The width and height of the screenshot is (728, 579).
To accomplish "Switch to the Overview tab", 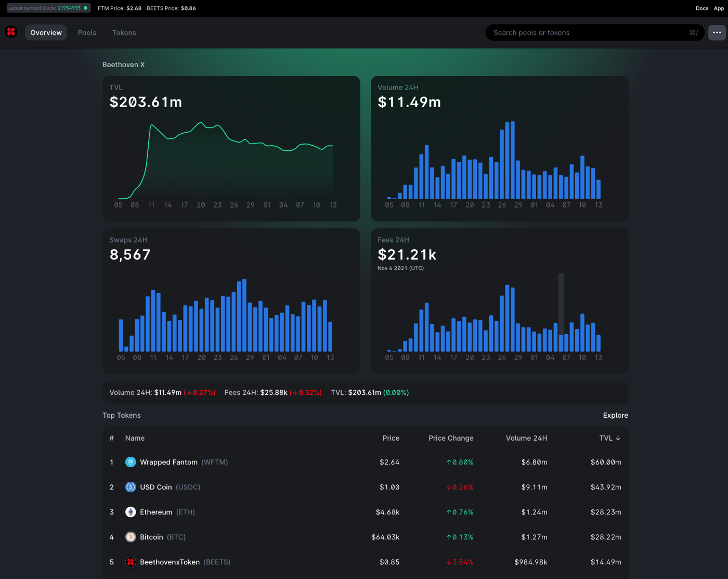I will 46,32.
